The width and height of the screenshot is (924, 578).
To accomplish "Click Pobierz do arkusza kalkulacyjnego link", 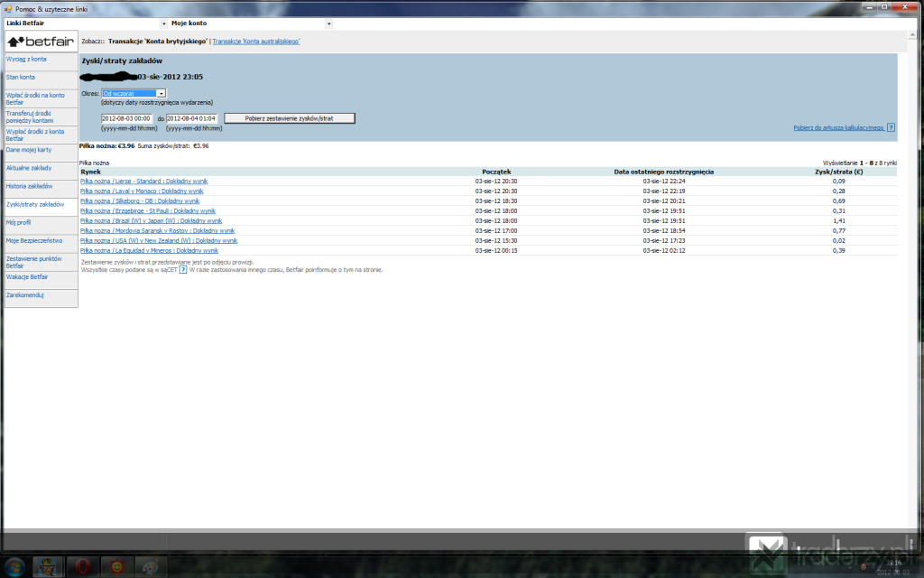I will click(838, 127).
